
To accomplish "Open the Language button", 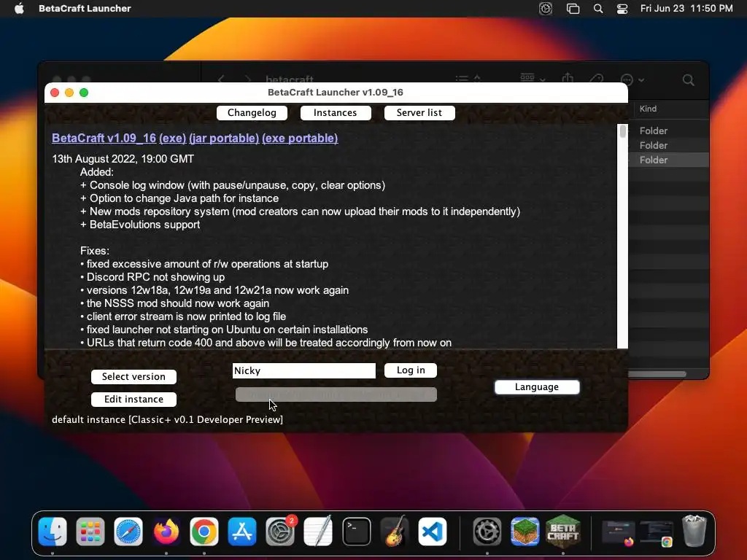I will [537, 387].
